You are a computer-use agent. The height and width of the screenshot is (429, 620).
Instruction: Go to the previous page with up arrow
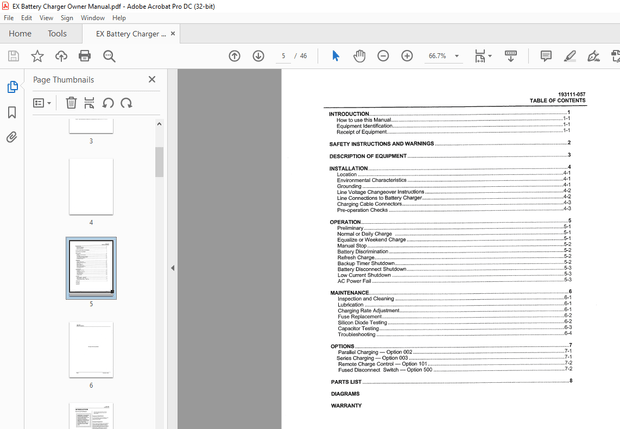click(234, 56)
